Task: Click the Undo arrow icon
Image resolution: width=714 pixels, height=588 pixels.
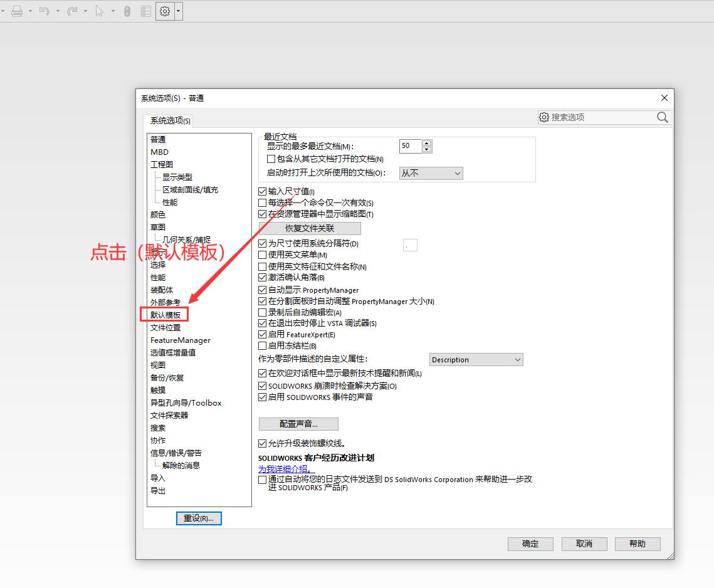Action: [x=44, y=11]
